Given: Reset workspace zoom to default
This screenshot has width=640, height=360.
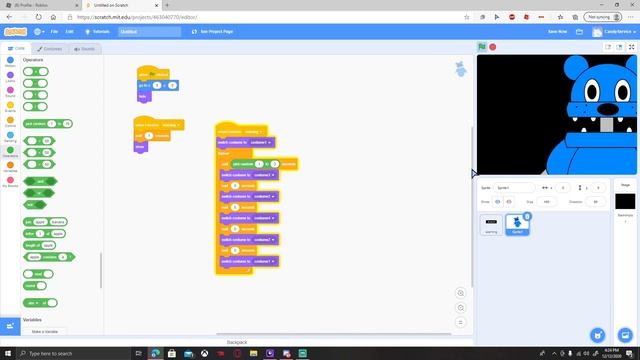Looking at the screenshot, I should 460,322.
